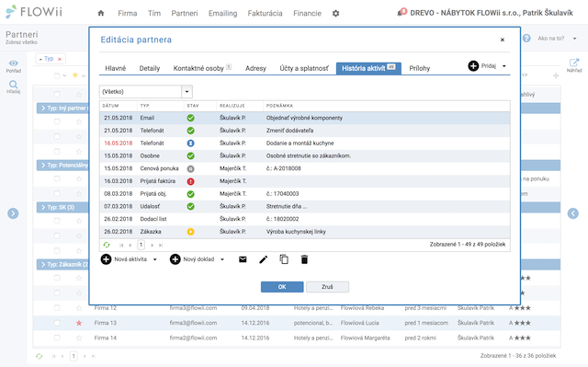The height and width of the screenshot is (367, 588).
Task: Check the checkbox for Firma 14
Action: [57, 338]
